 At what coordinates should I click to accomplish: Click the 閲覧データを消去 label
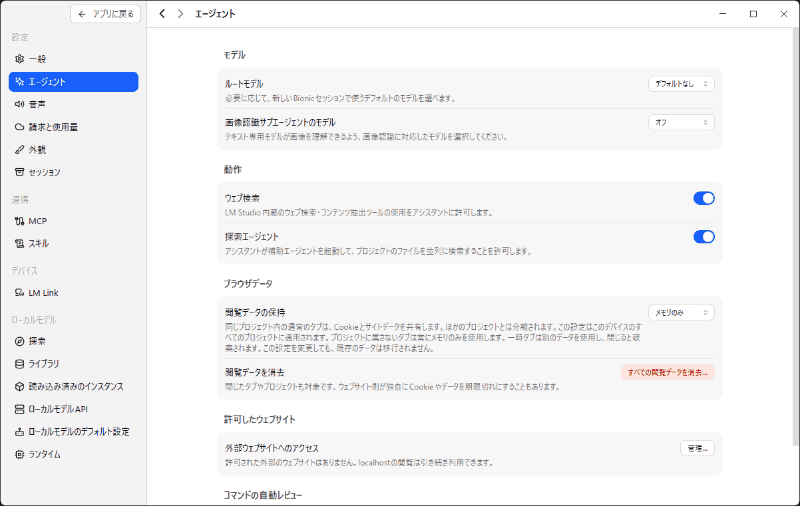click(x=255, y=372)
